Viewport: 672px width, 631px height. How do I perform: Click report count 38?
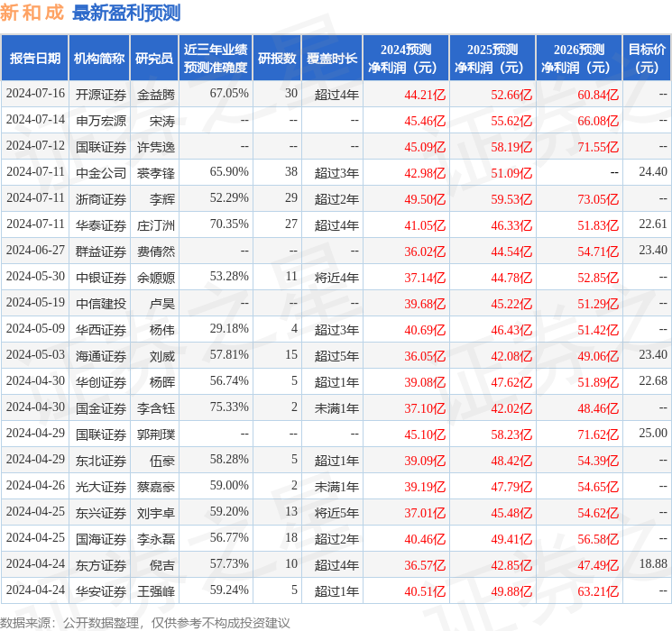291,172
